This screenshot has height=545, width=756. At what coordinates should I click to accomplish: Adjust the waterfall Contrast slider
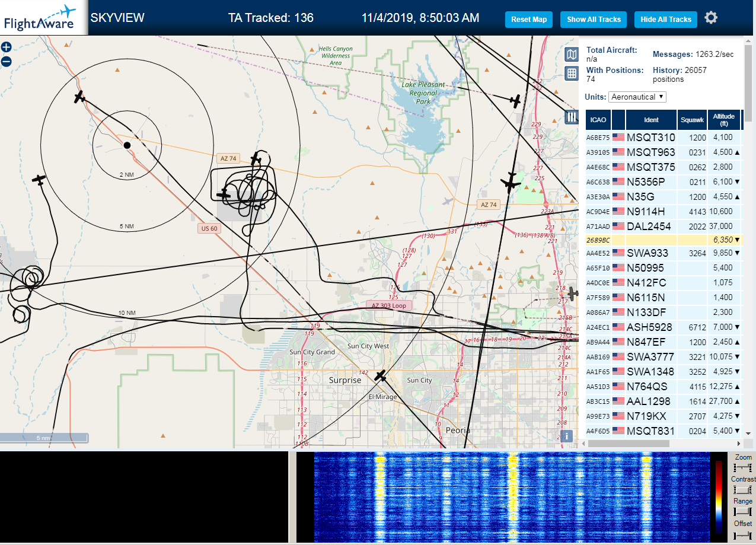click(x=743, y=489)
